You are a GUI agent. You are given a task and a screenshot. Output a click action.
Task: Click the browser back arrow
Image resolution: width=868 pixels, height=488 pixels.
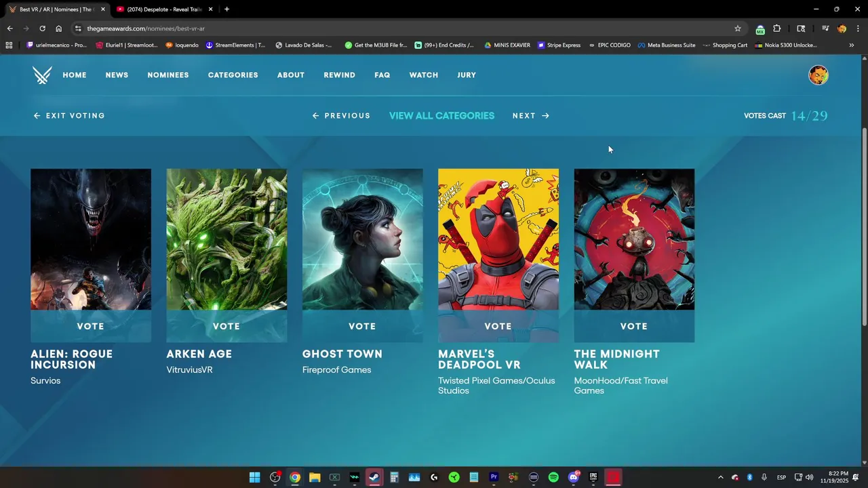pyautogui.click(x=9, y=28)
